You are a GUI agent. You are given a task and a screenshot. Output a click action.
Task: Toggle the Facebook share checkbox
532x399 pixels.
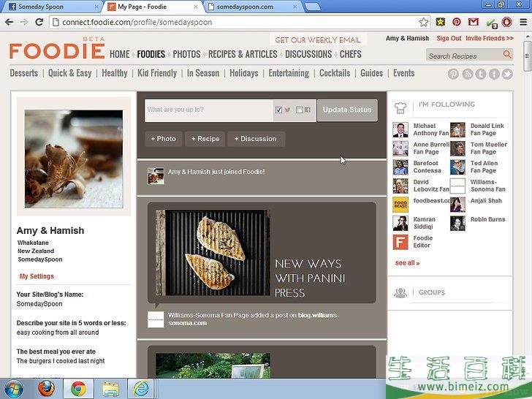click(300, 110)
